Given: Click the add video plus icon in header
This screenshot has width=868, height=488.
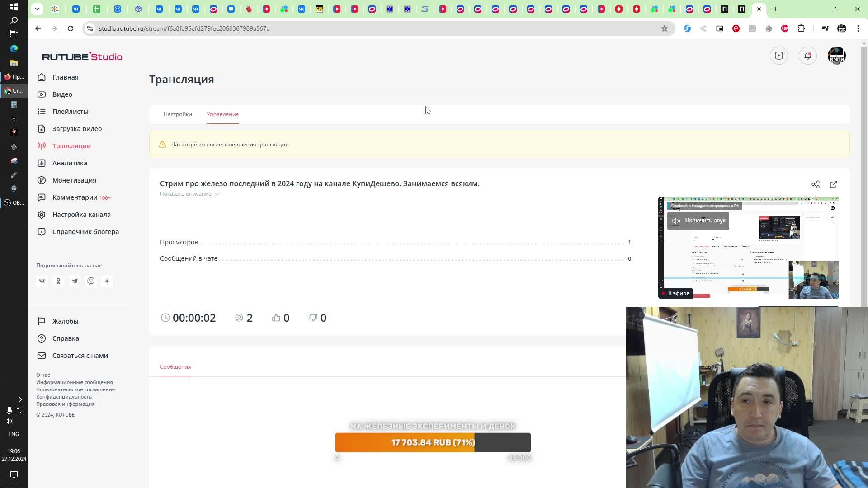Looking at the screenshot, I should coord(778,56).
